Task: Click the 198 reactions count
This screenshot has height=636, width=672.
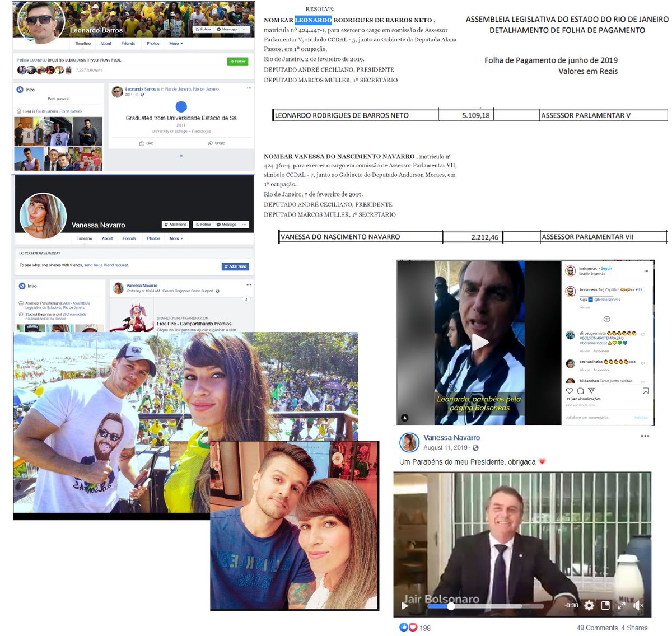Action: coord(425,628)
